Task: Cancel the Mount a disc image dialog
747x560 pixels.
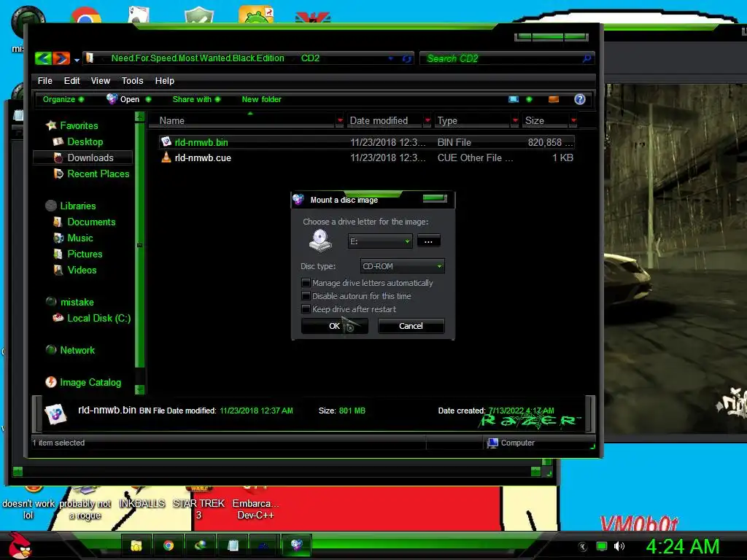Action: (x=411, y=326)
